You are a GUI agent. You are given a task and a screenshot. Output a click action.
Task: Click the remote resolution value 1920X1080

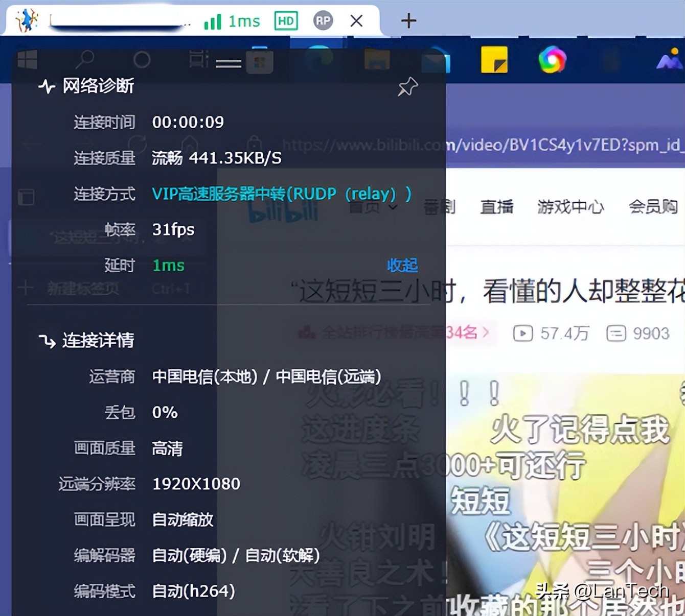196,484
